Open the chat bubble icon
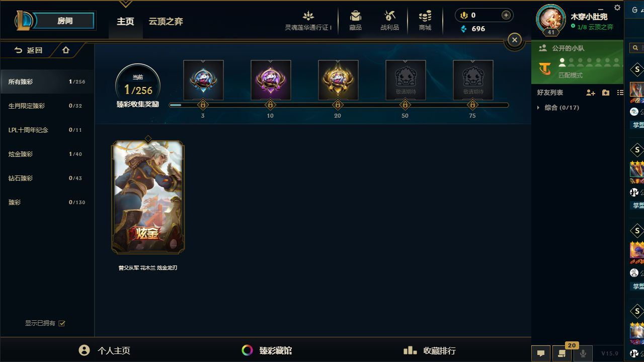This screenshot has height=362, width=644. (541, 353)
